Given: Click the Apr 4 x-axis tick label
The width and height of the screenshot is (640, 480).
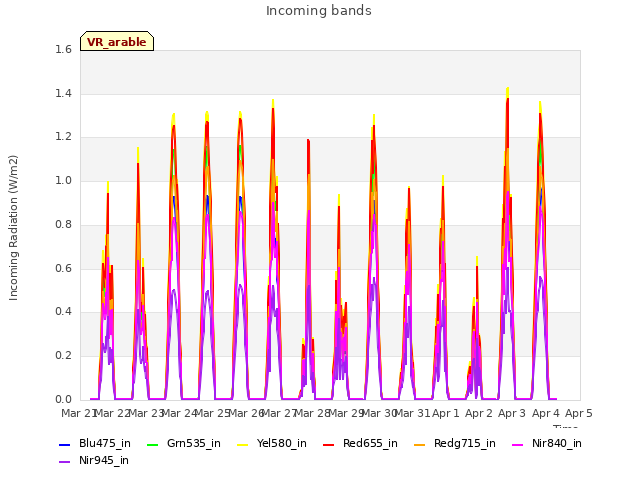Looking at the screenshot, I should pos(546,413).
